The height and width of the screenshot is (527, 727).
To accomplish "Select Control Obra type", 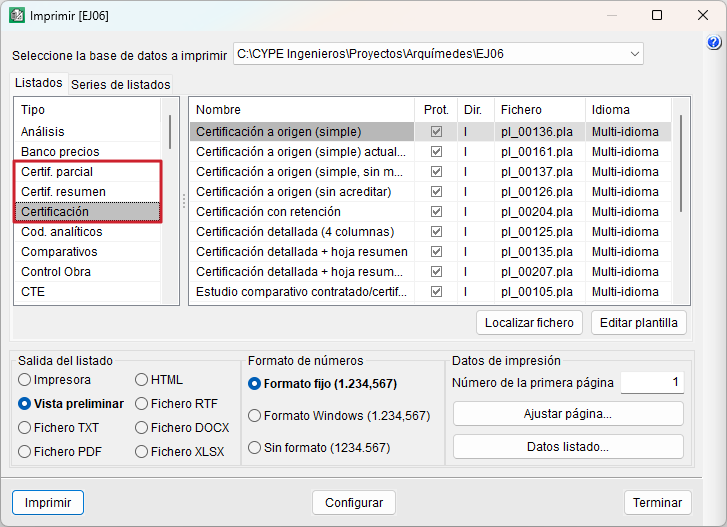I will pos(87,271).
